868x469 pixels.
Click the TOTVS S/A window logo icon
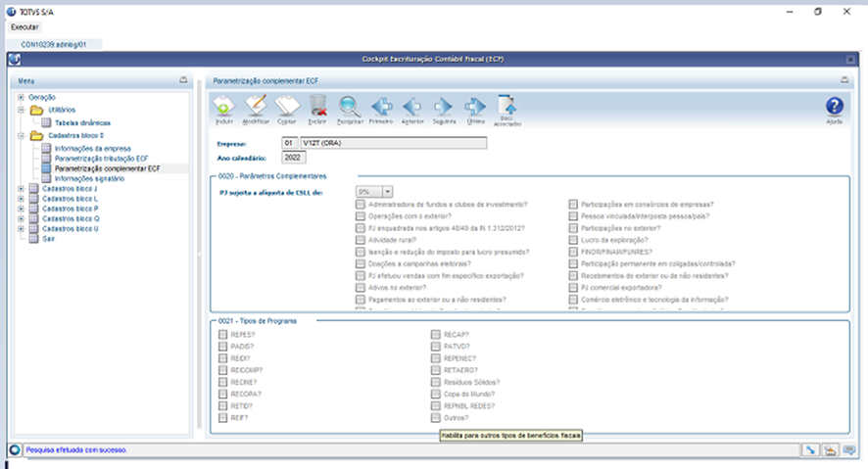tap(11, 12)
